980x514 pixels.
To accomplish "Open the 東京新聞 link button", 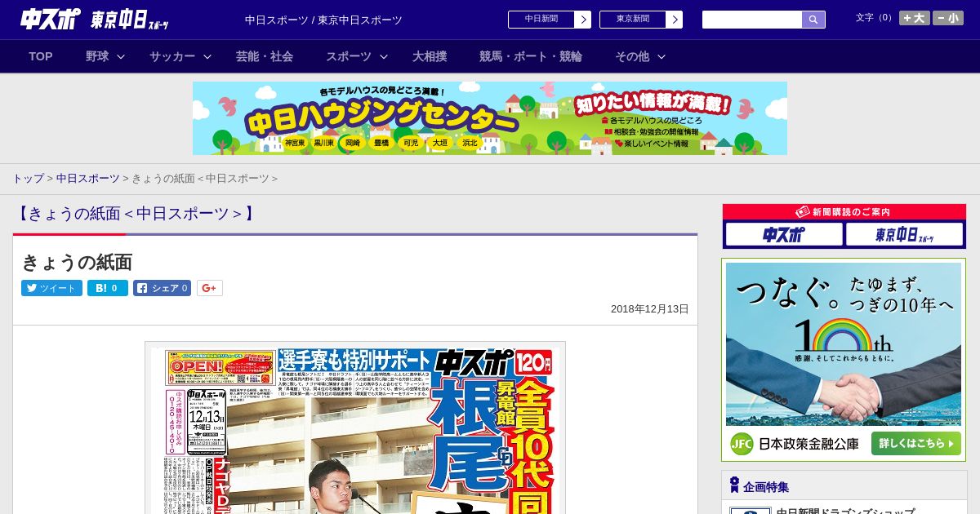I will click(x=633, y=19).
